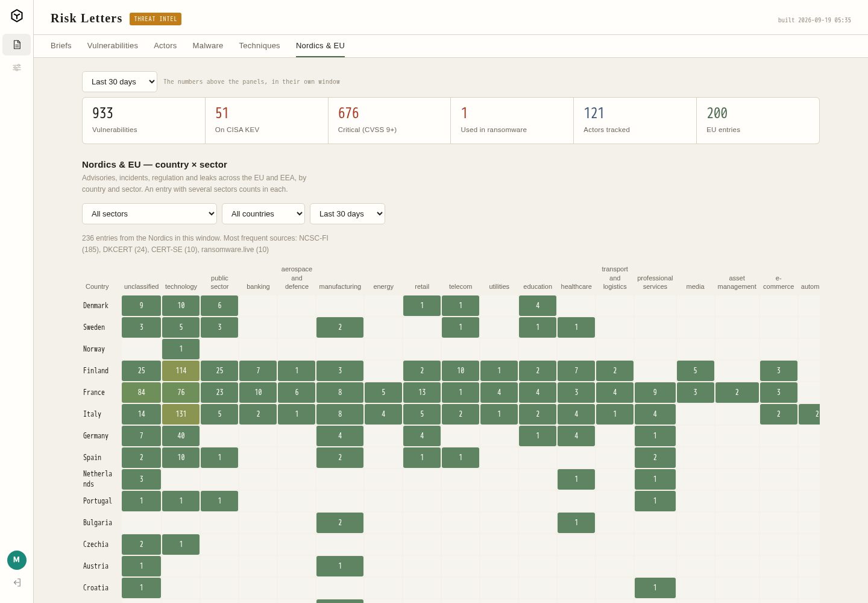This screenshot has height=603, width=868.
Task: Click Croatia professional services cell showing 1
Action: 655,588
